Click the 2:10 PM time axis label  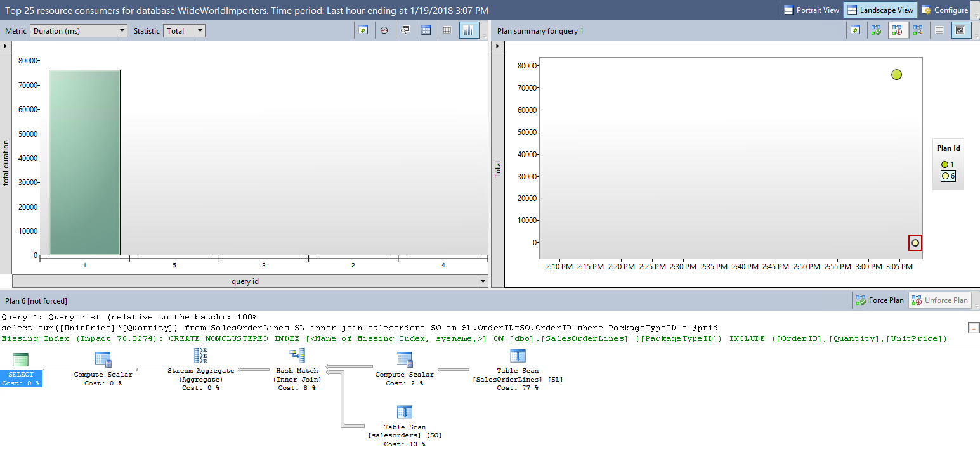click(x=559, y=267)
